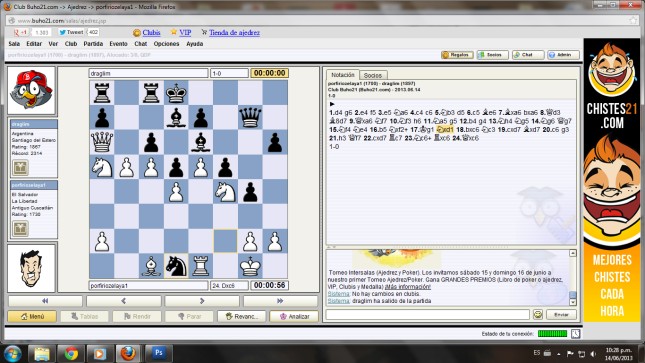Open the Socios members button
Viewport: 645px width, 363px height.
pyautogui.click(x=492, y=55)
